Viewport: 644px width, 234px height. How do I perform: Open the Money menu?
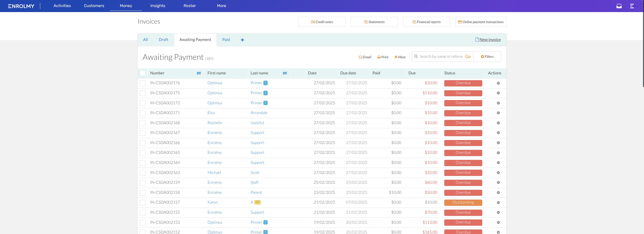(x=126, y=6)
